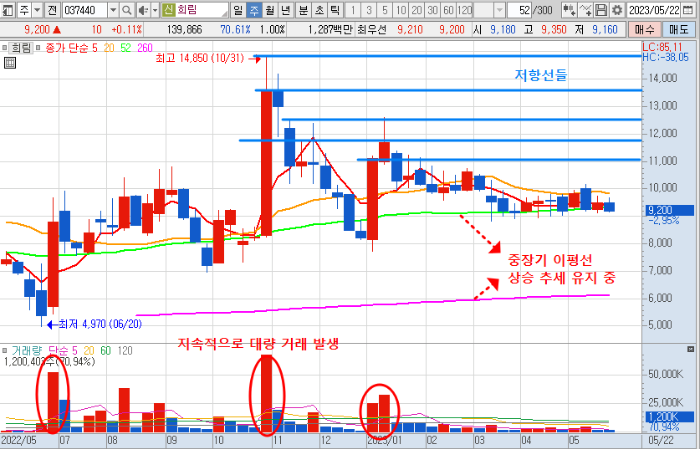700x449 pixels.
Task: Switch to the 틱 tick chart
Action: 334,10
